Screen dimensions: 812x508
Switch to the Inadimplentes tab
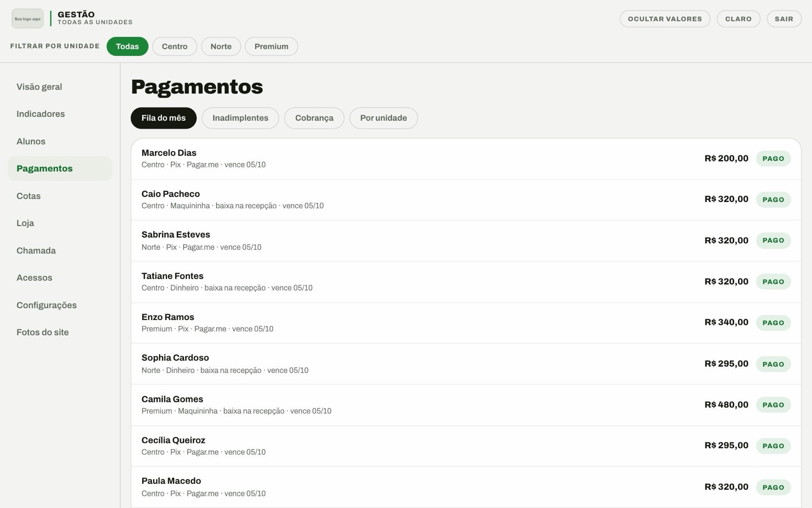pyautogui.click(x=240, y=118)
